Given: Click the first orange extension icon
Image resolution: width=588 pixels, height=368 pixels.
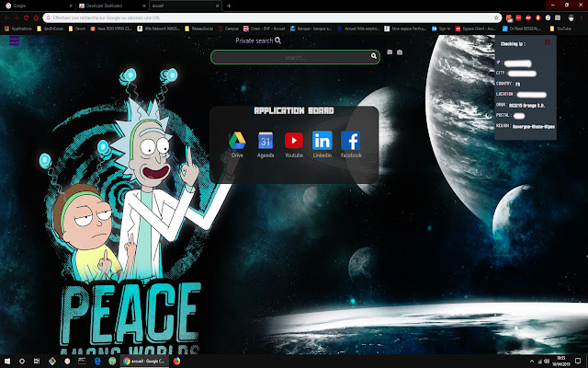Looking at the screenshot, I should (509, 17).
